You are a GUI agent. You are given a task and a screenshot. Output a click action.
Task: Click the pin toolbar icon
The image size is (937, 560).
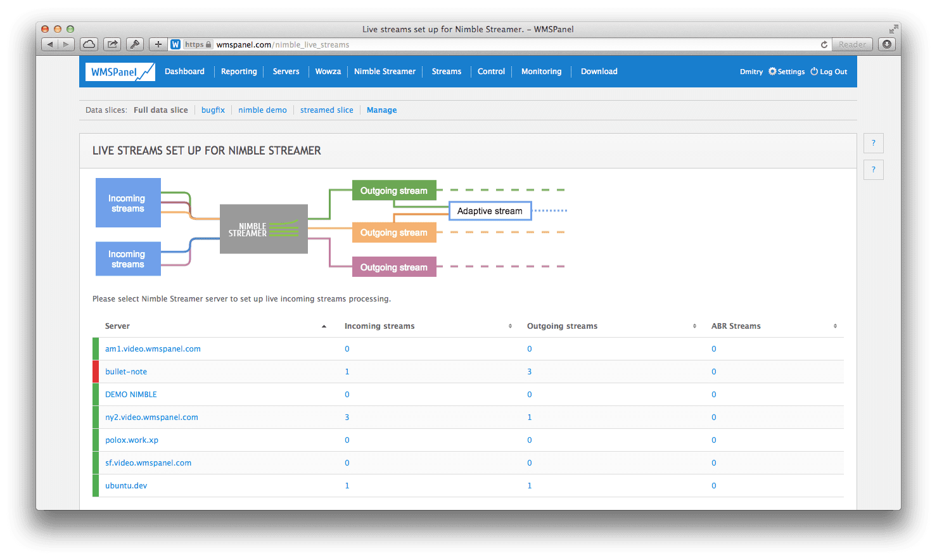click(x=134, y=44)
